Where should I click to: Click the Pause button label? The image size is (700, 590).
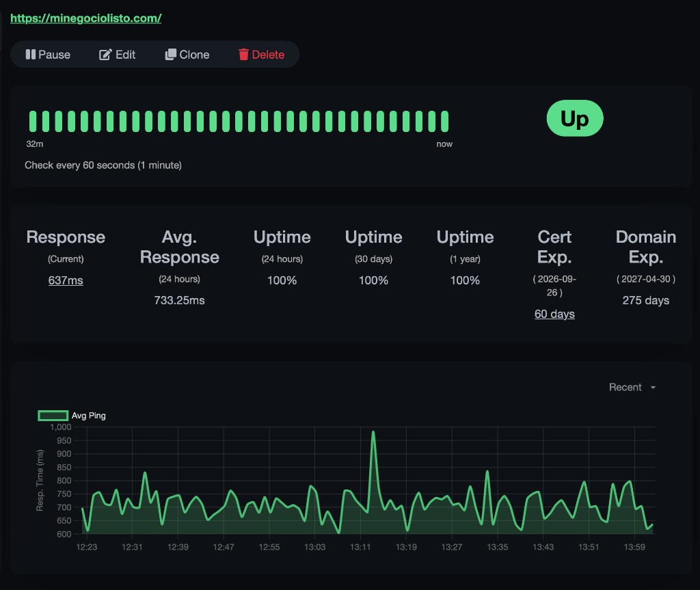click(54, 55)
